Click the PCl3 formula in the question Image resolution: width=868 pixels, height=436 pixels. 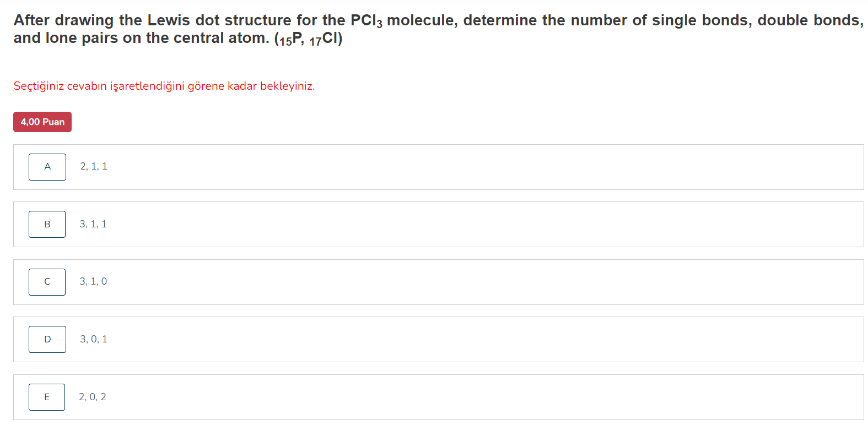(366, 20)
